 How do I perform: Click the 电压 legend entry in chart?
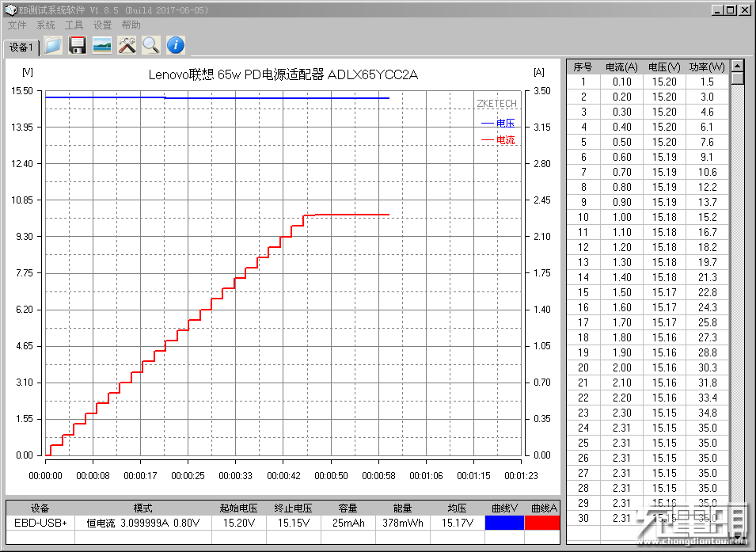[498, 123]
